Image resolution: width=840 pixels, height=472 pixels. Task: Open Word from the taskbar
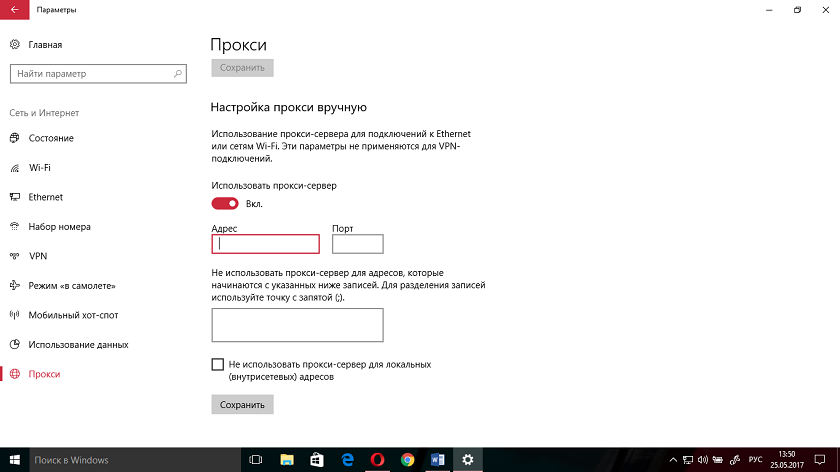[438, 459]
